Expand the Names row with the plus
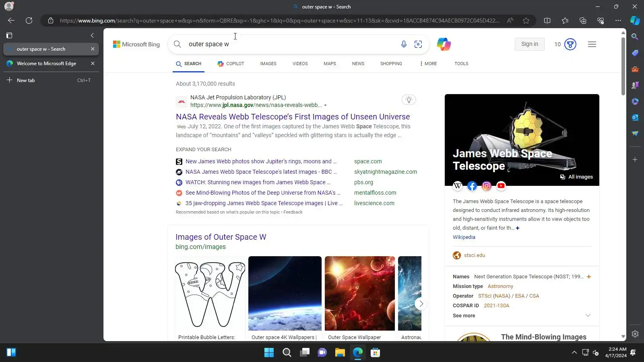Image resolution: width=644 pixels, height=362 pixels. tap(589, 277)
